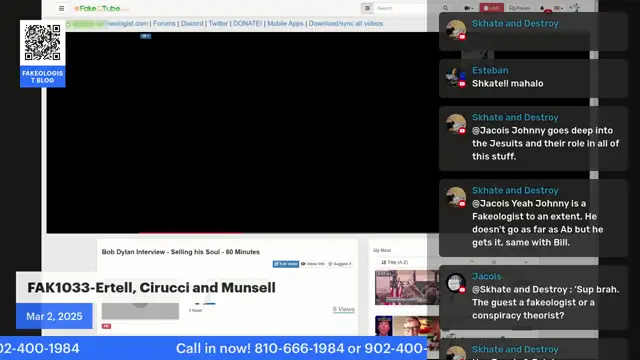
Task: Click Esteban's username in chat
Action: coord(490,70)
